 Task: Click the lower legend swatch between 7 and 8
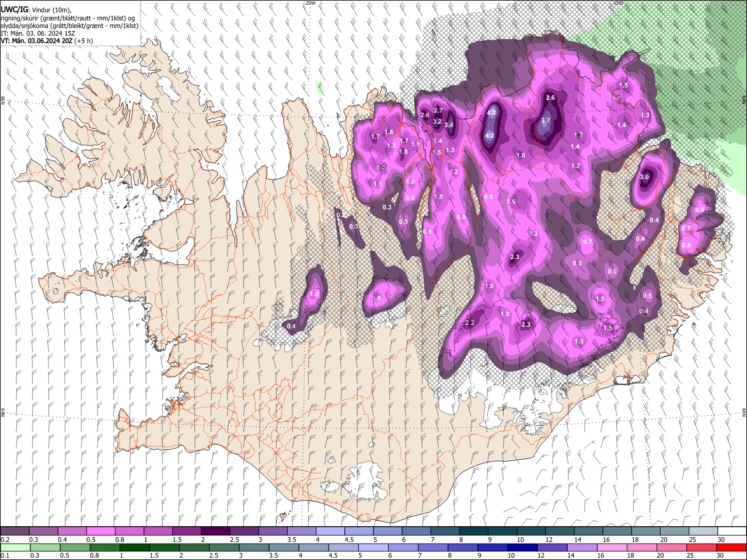coord(432,547)
